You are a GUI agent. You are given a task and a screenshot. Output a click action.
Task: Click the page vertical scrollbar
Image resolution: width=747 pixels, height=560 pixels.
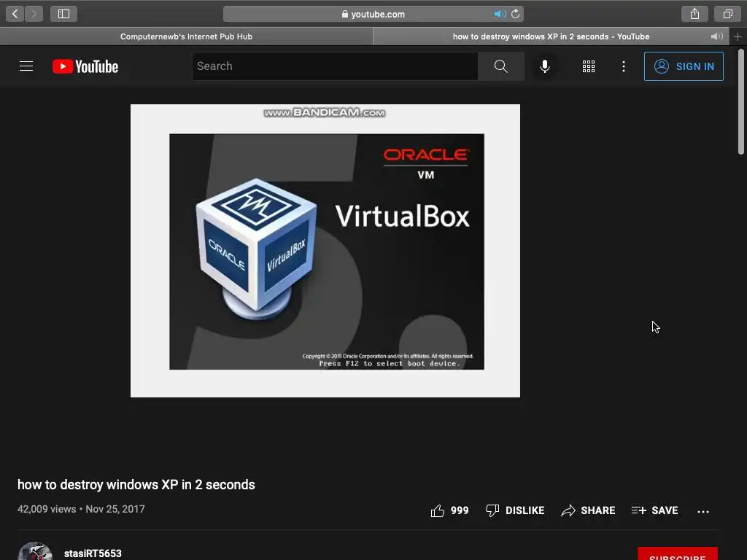tap(741, 102)
